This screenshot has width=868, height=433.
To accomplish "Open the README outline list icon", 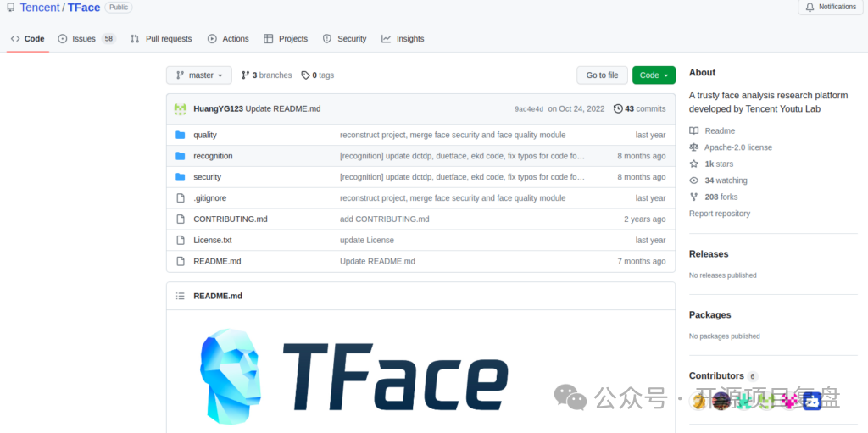I will click(x=180, y=297).
